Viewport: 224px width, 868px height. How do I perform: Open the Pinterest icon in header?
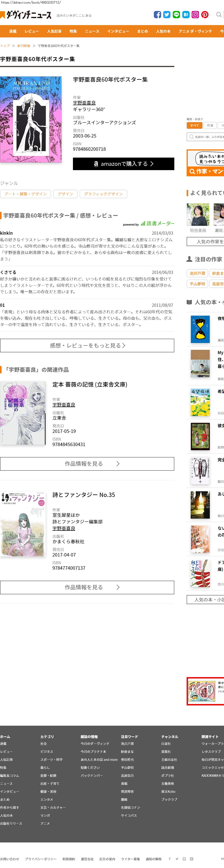[x=205, y=15]
